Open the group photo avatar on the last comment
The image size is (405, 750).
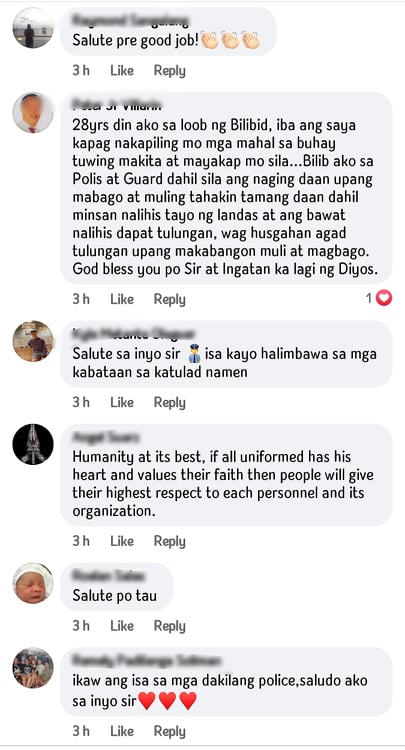[33, 668]
